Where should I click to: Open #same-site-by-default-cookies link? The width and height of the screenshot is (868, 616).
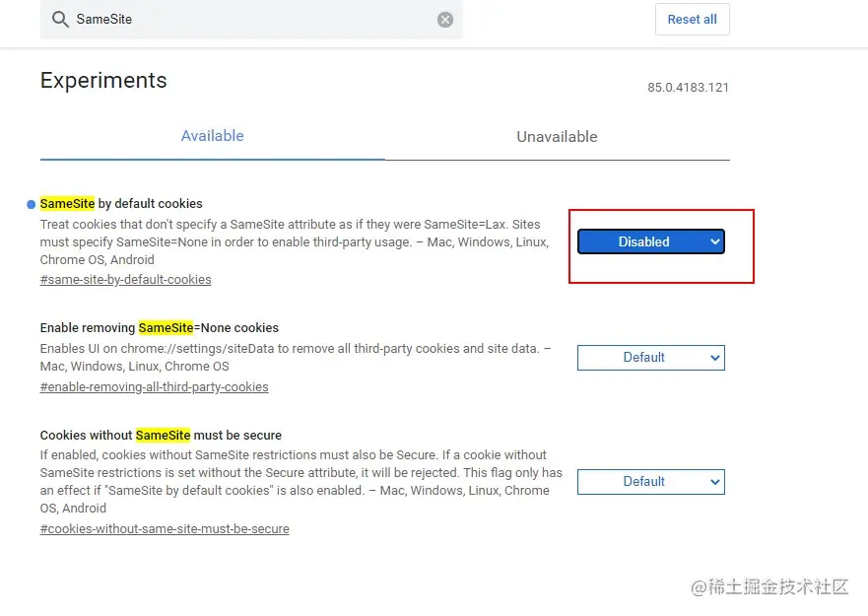(x=125, y=279)
